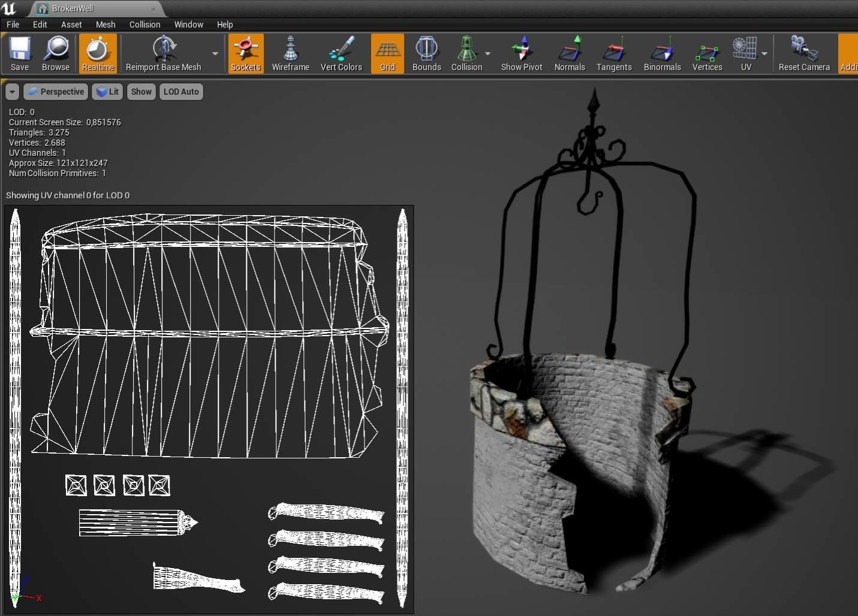The height and width of the screenshot is (616, 858).
Task: Toggle the Grid display
Action: coord(387,53)
